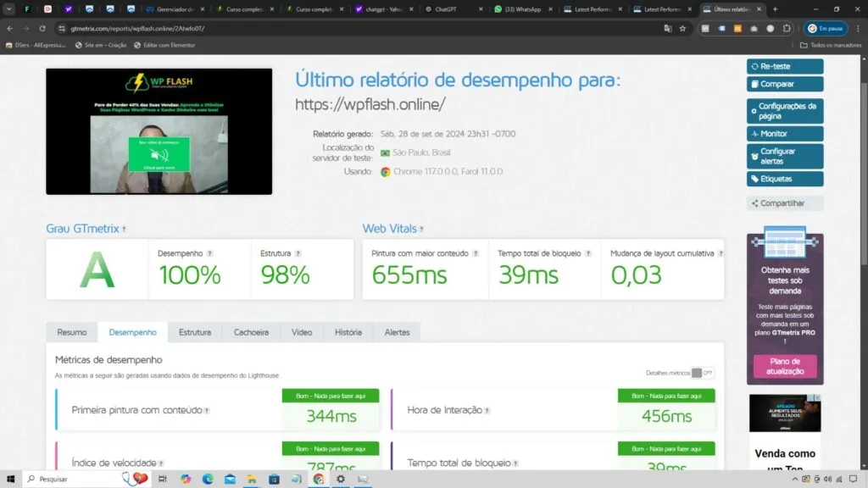Switch to the Gerenciador browser tab

click(175, 8)
